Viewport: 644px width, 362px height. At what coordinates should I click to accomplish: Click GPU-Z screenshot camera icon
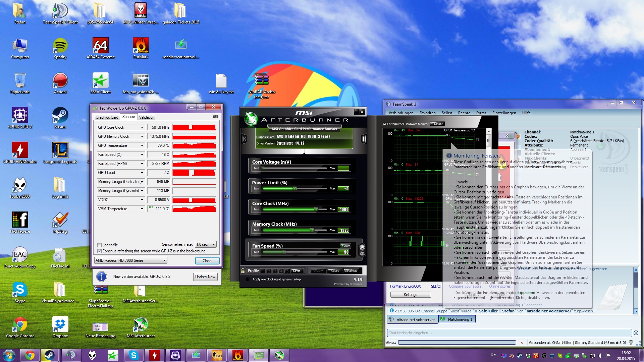coord(215,117)
